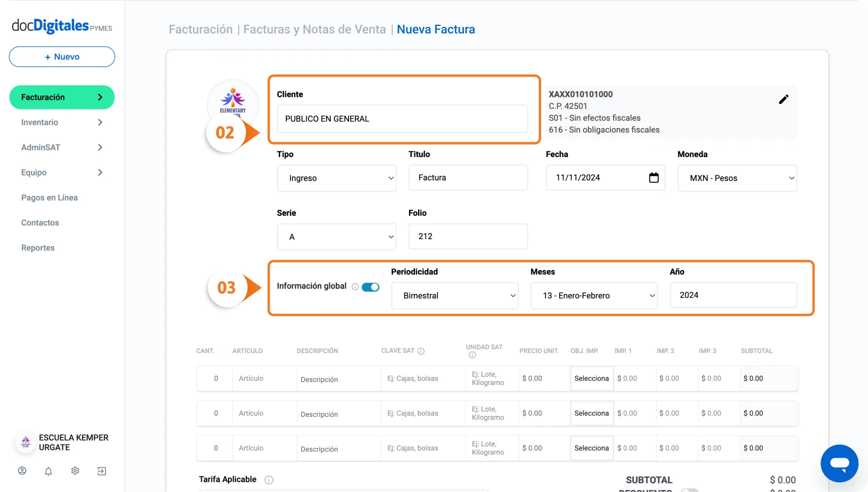The image size is (868, 492).
Task: Click the Folio field containing 212
Action: (x=468, y=237)
